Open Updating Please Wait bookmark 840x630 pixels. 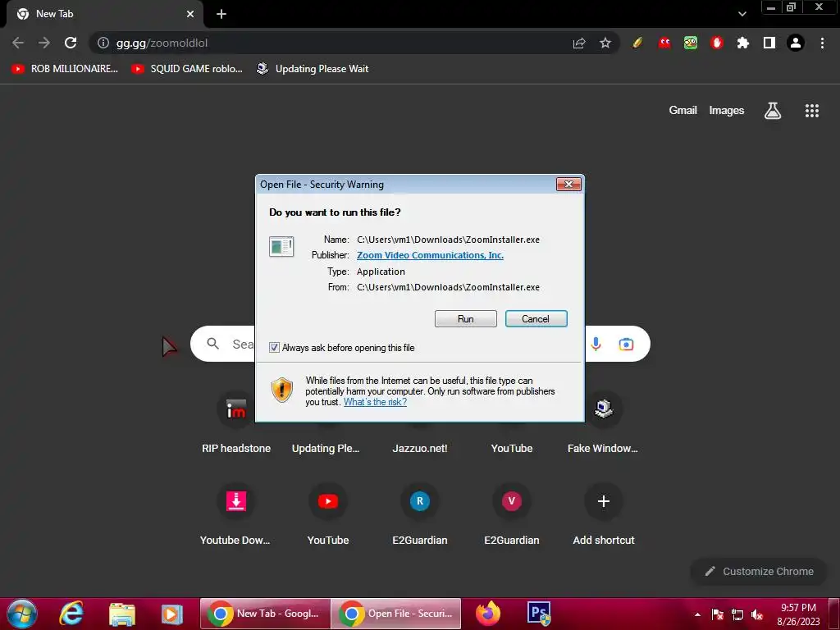click(313, 69)
